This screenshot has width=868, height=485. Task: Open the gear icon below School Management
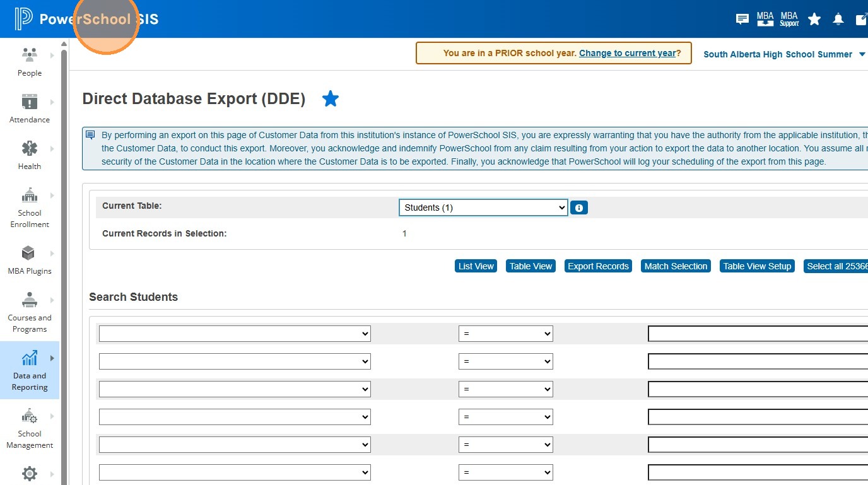point(30,473)
